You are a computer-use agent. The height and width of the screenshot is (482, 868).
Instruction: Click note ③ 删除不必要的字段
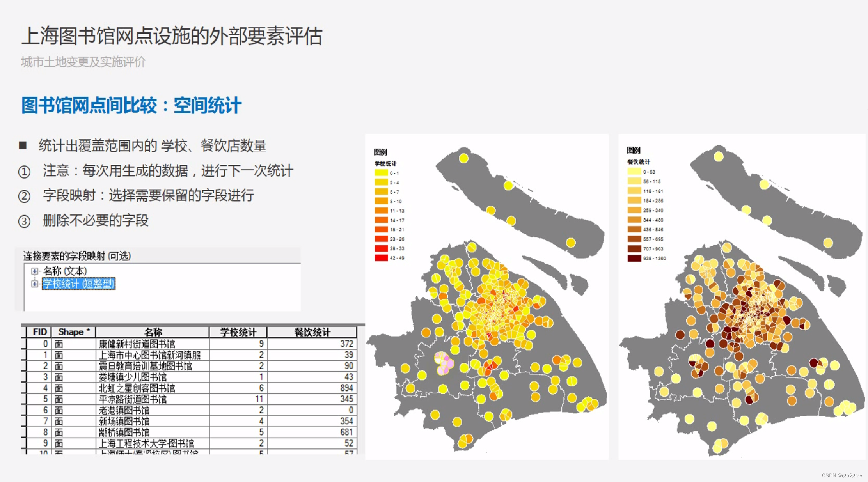tap(96, 220)
